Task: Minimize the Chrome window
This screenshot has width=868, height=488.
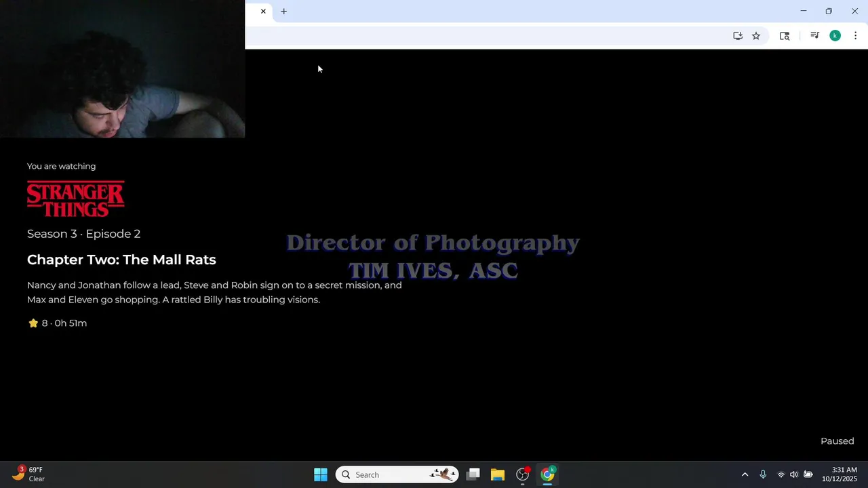Action: coord(804,11)
